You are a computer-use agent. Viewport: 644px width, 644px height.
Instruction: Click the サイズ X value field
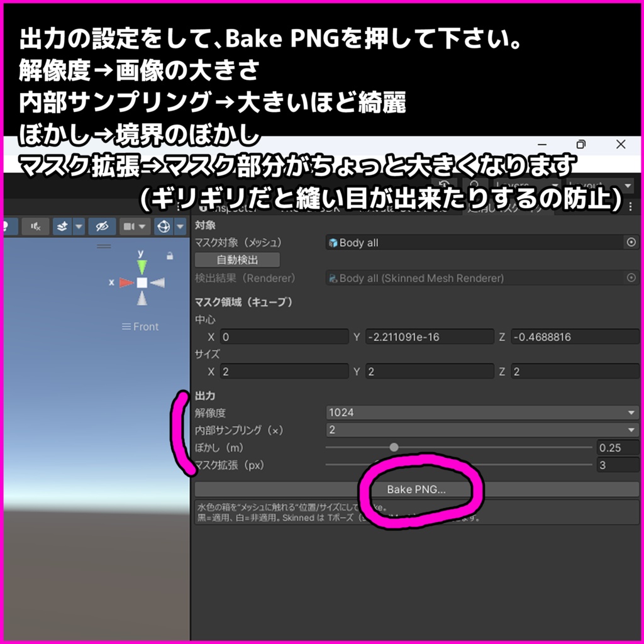coord(284,371)
